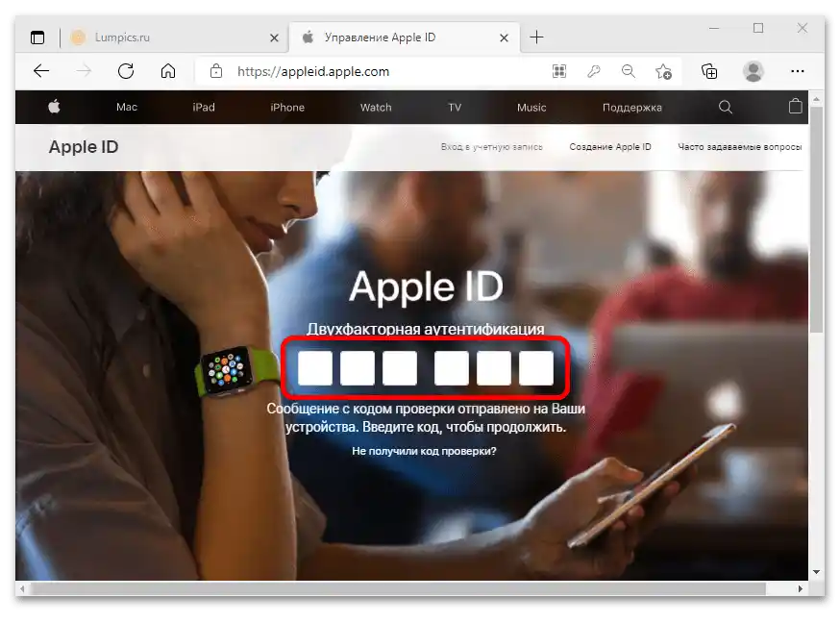Focus the first verification code box
The image size is (840, 623).
[x=315, y=368]
